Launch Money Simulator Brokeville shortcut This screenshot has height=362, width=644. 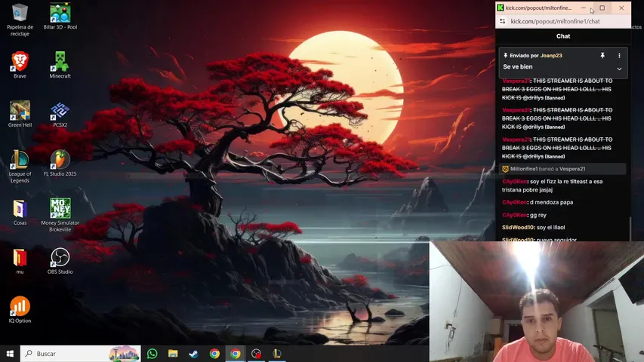click(x=60, y=215)
